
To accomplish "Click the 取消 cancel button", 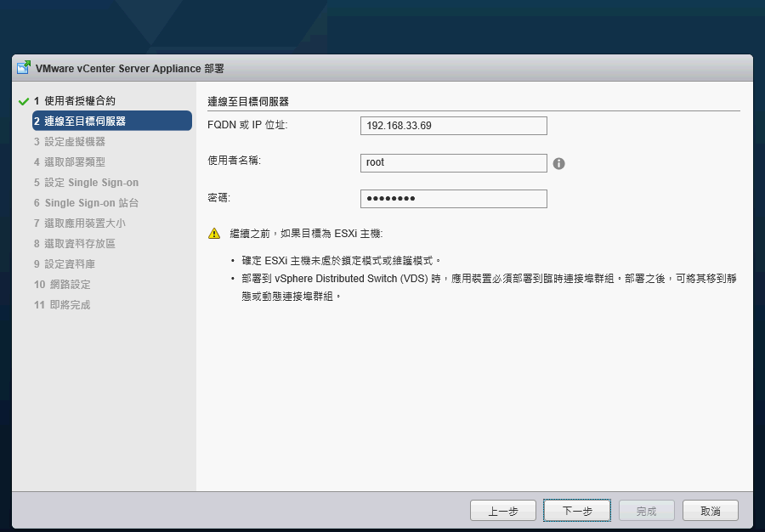I will [710, 511].
